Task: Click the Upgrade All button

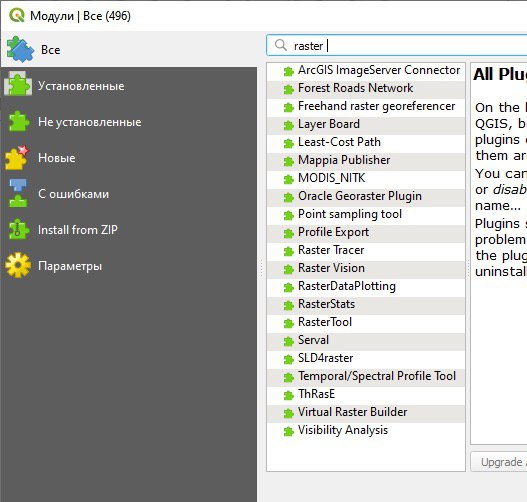Action: tap(499, 462)
